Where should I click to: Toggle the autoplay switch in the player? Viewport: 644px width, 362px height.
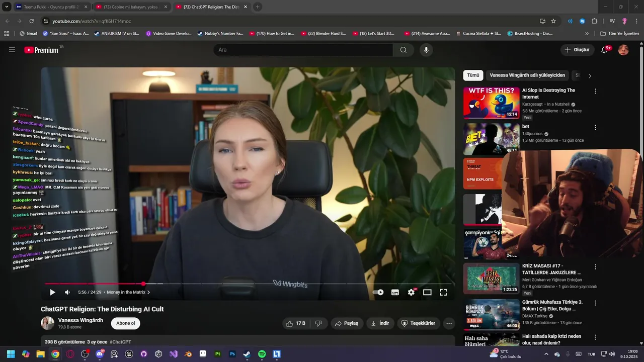point(378,292)
